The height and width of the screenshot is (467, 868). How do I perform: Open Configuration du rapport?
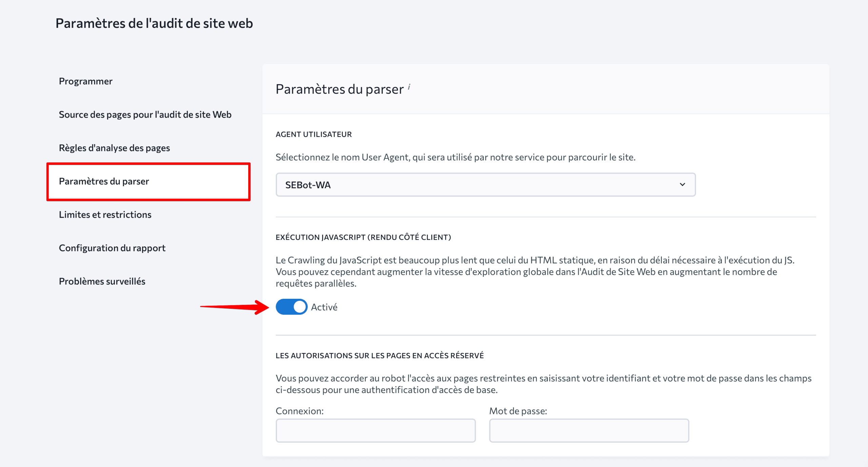point(112,248)
